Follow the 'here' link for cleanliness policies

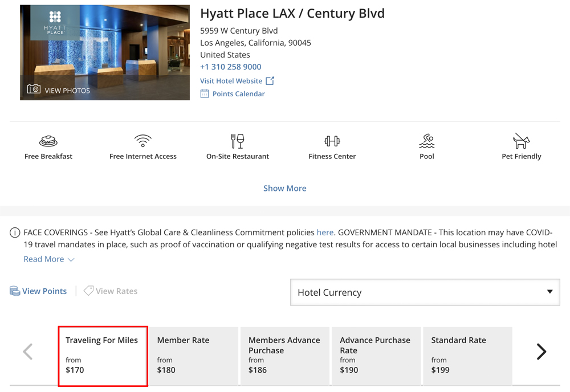[325, 232]
